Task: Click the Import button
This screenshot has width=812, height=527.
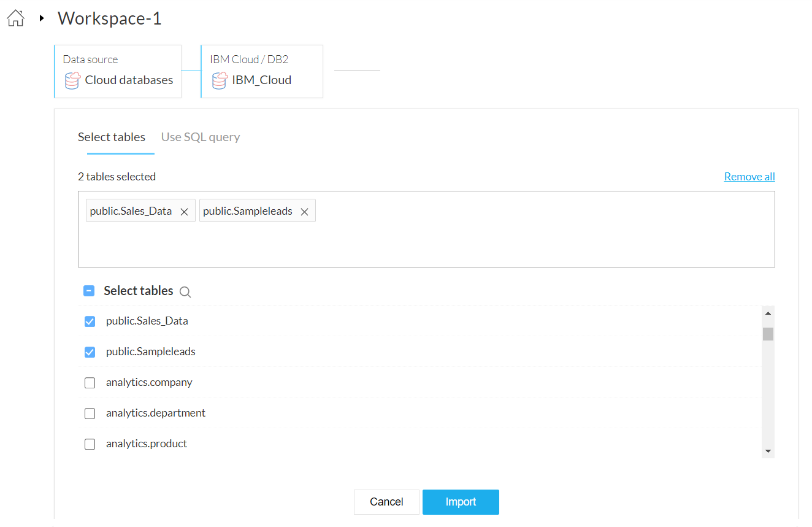Action: 461,502
